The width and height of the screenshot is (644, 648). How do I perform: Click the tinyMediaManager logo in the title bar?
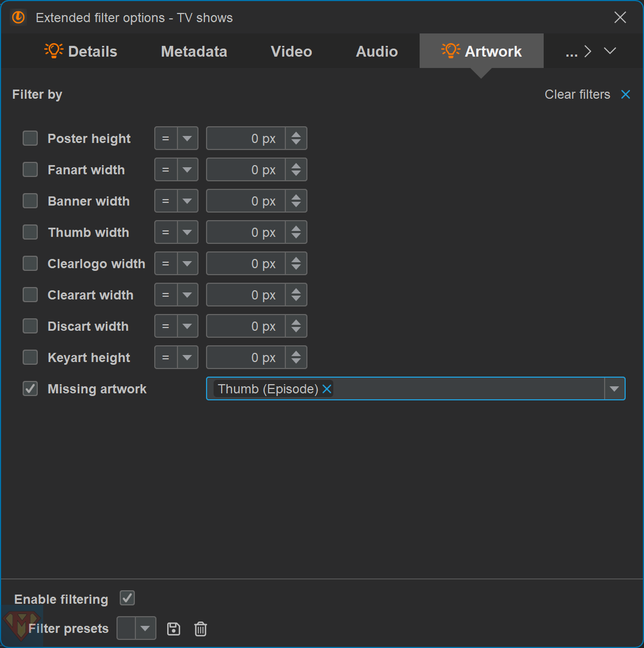coord(18,18)
